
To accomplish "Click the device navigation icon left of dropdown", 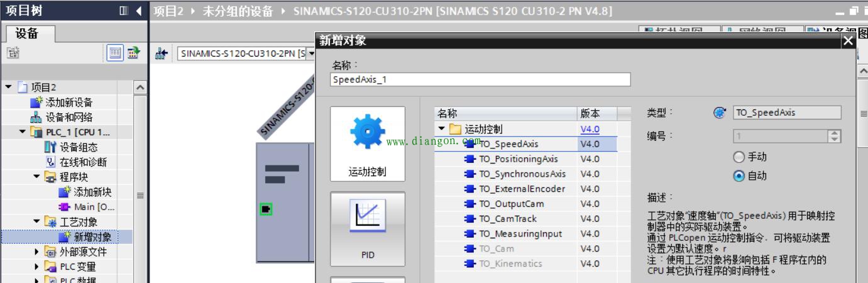I will point(161,54).
